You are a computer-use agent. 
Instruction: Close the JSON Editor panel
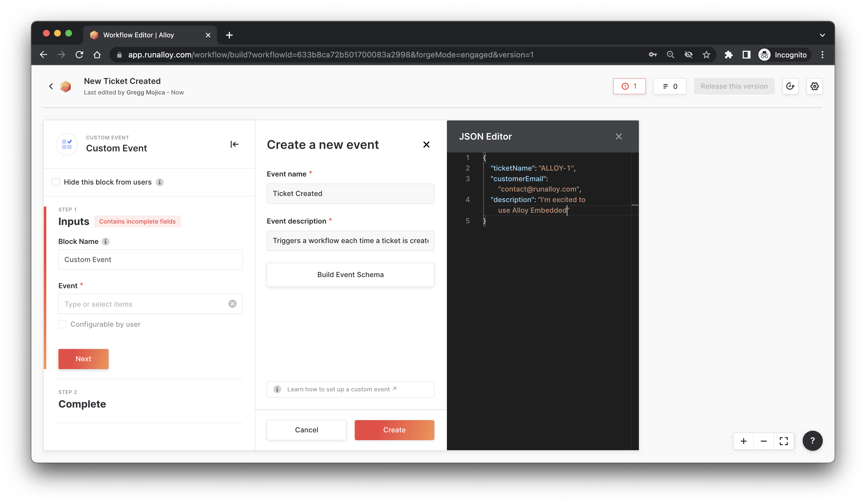[619, 137]
